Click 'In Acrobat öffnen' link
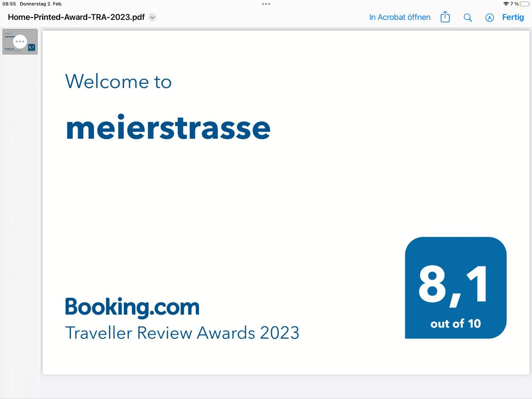 click(400, 17)
